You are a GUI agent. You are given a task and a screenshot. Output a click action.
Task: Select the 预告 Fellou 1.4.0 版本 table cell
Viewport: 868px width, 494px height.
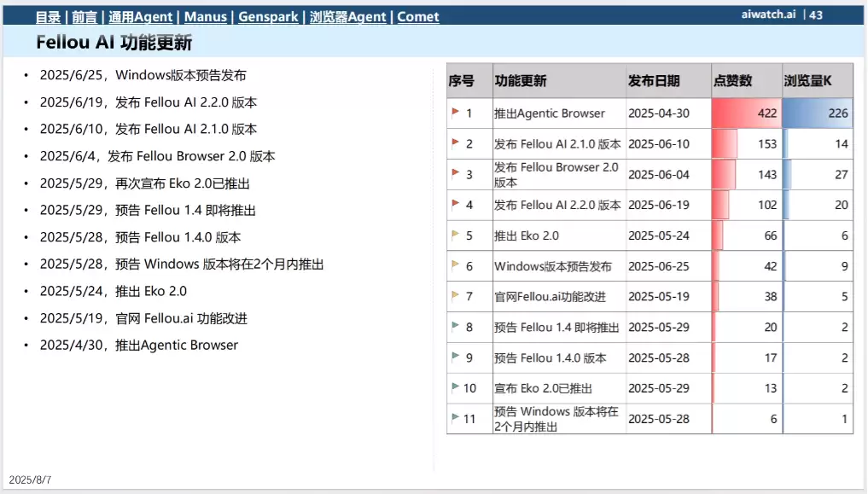click(x=559, y=357)
